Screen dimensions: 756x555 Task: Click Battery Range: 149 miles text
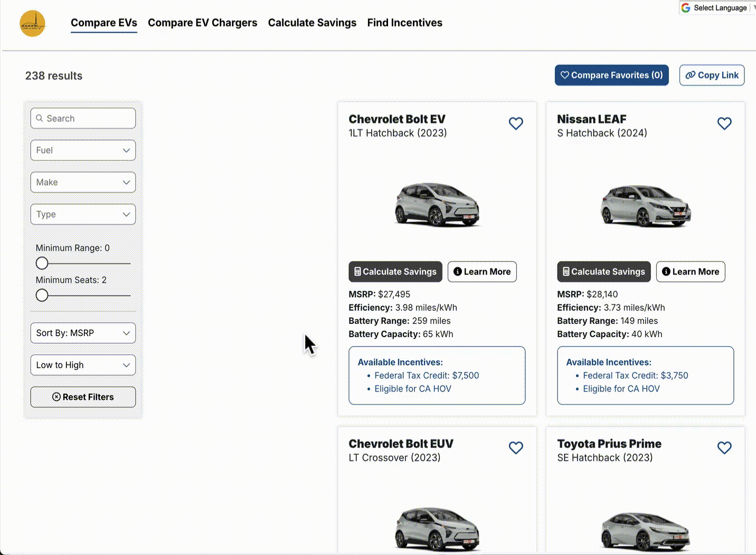pyautogui.click(x=608, y=321)
